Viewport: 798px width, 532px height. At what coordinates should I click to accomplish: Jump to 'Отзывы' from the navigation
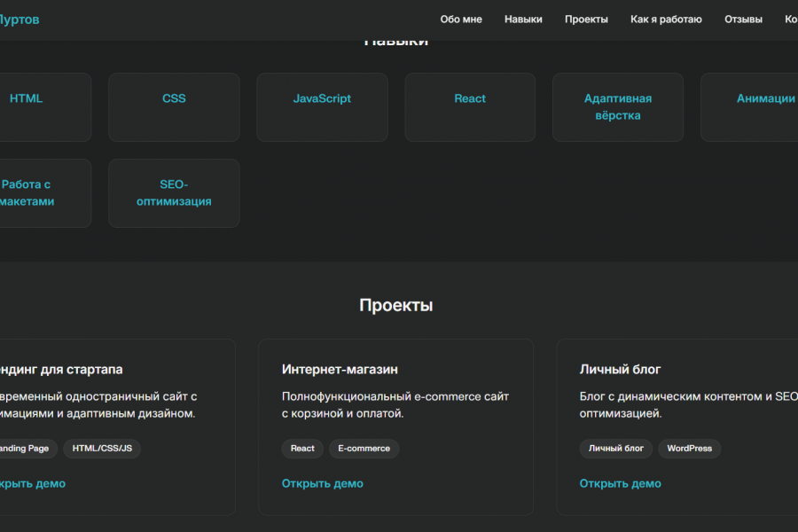743,20
